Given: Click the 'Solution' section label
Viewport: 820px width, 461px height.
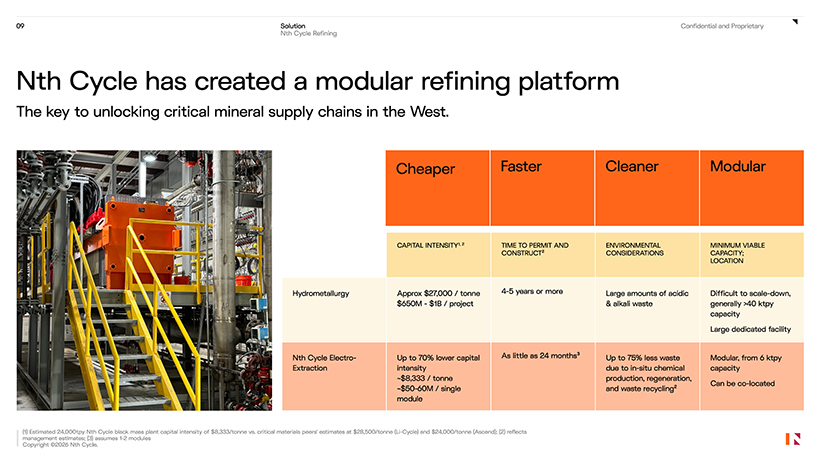Looking at the screenshot, I should coord(293,26).
